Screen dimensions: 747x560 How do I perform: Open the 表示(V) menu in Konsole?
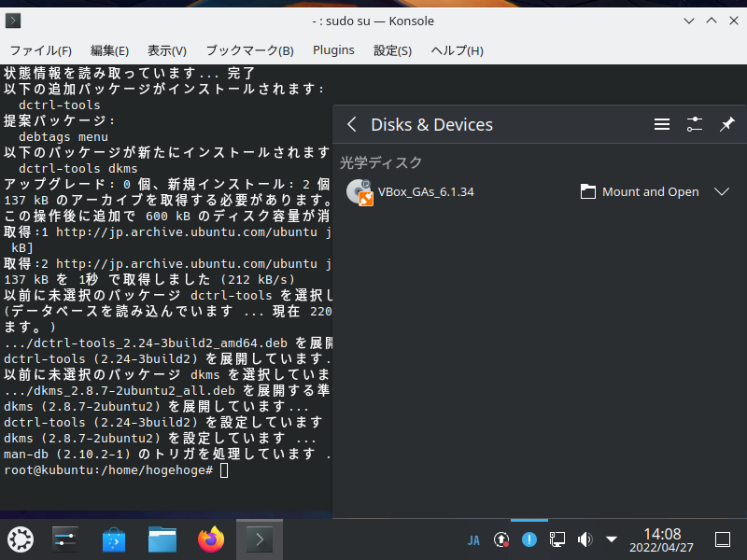click(x=167, y=50)
